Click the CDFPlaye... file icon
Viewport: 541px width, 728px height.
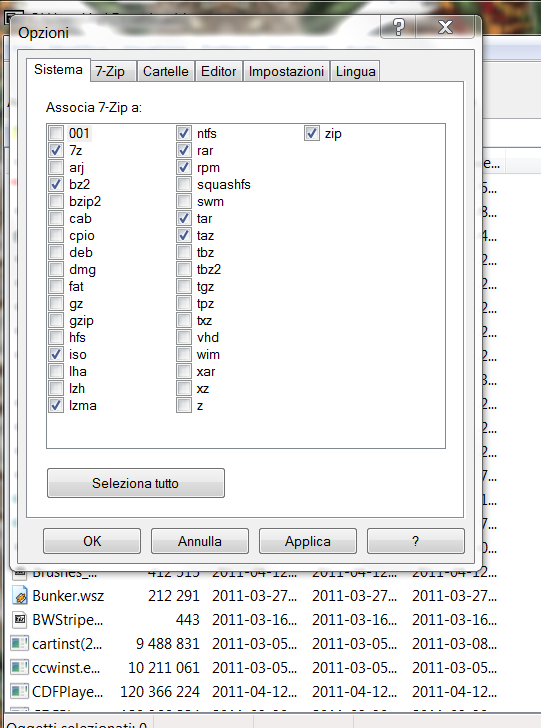tap(20, 691)
